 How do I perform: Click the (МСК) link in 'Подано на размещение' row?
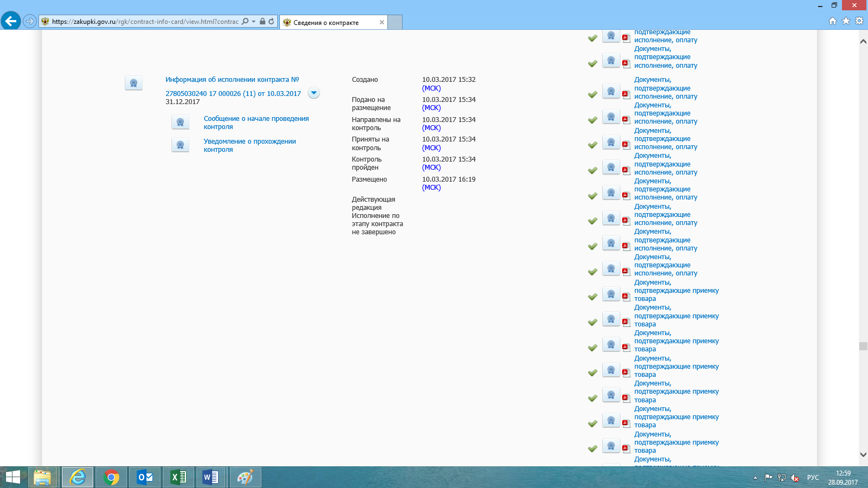(x=431, y=108)
